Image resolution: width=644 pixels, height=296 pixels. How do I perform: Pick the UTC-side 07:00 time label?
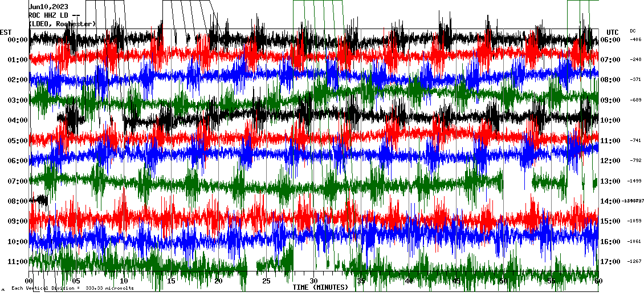(610, 60)
